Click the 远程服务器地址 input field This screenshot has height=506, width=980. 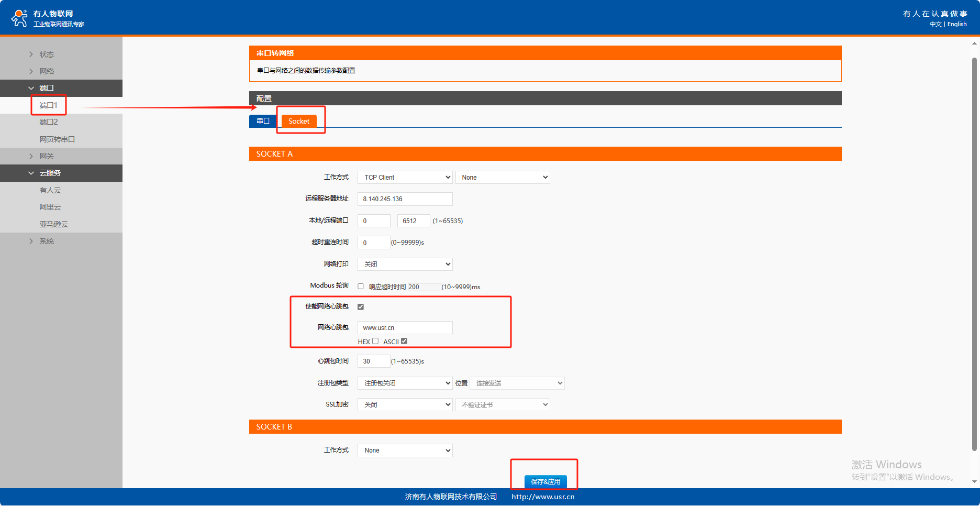pos(405,199)
